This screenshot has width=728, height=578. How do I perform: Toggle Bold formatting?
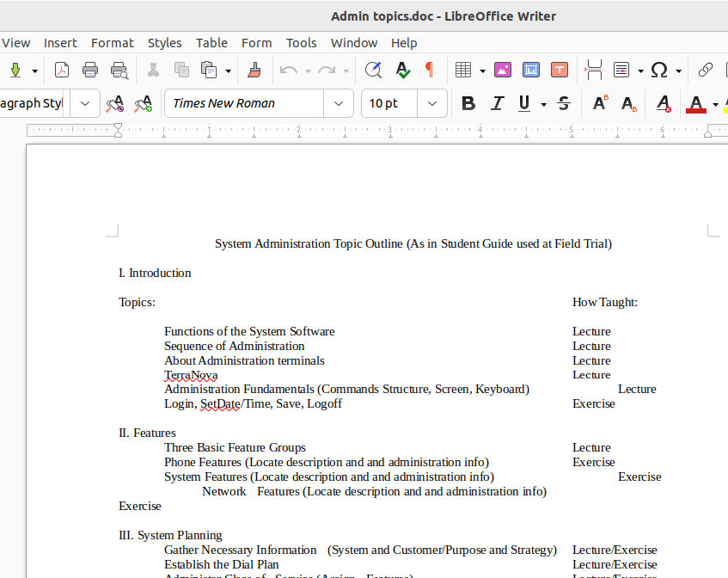pos(468,103)
